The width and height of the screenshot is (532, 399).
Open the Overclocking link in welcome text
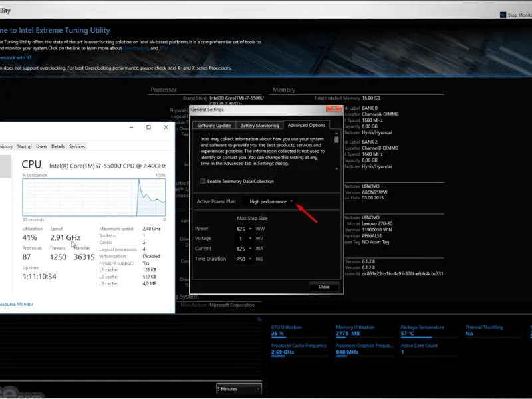click(136, 48)
